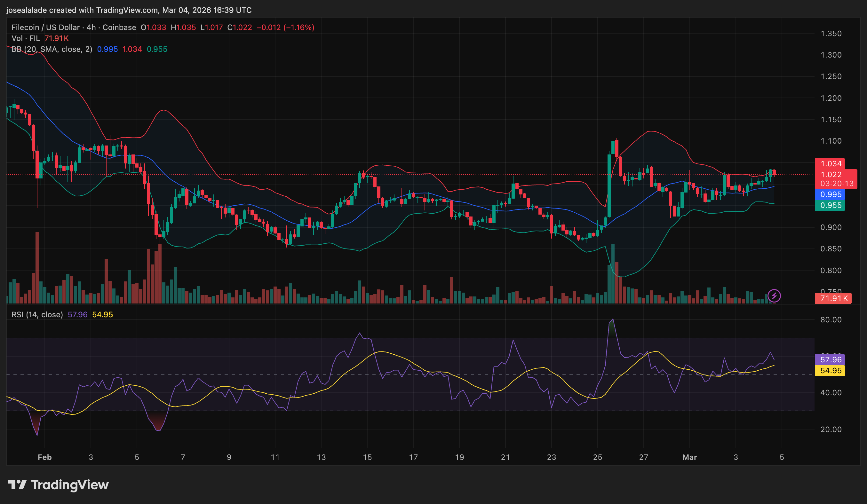Click the Filecoin / US Dollar symbol title
Image resolution: width=867 pixels, height=504 pixels.
[45, 28]
